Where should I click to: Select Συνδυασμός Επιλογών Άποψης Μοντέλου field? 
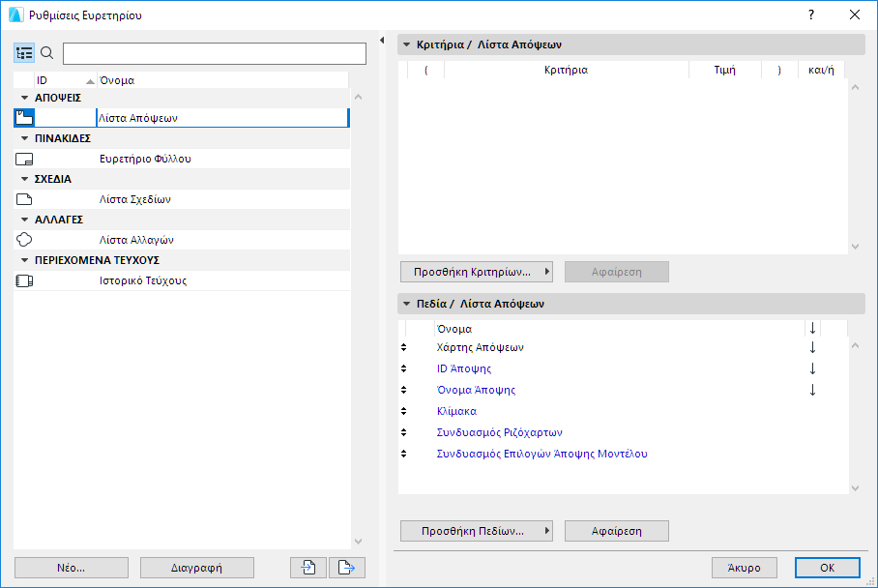541,455
